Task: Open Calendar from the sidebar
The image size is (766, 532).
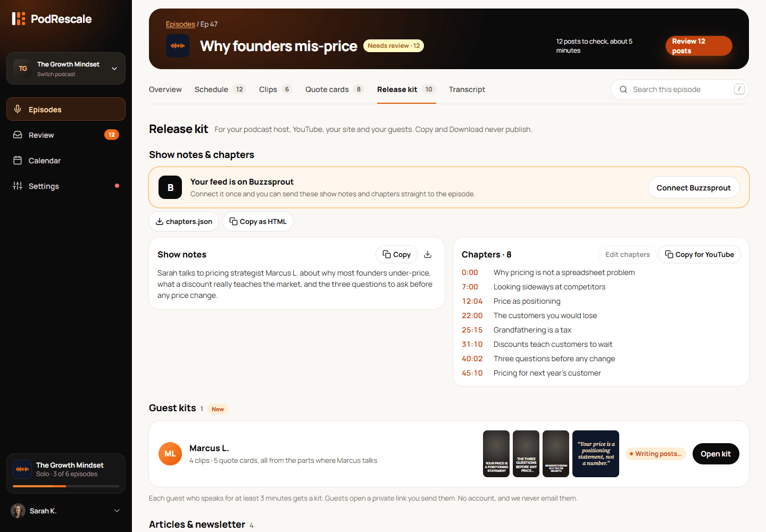Action: [66, 161]
